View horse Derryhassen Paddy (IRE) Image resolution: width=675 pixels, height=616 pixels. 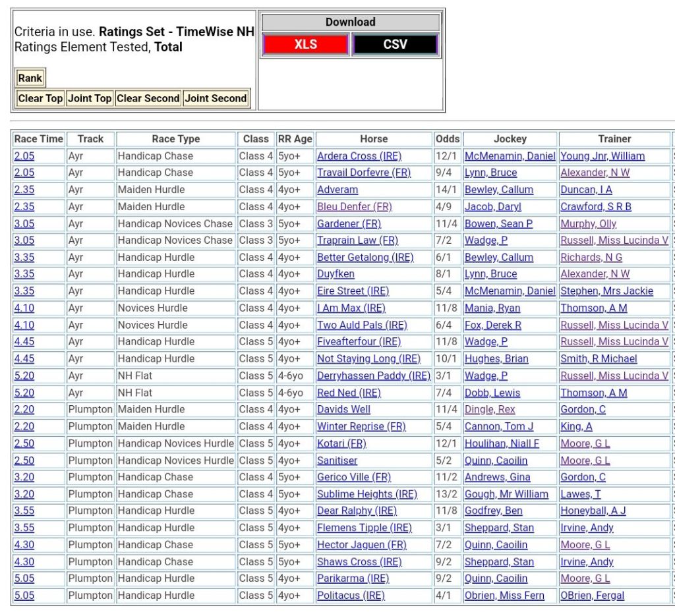(x=373, y=376)
